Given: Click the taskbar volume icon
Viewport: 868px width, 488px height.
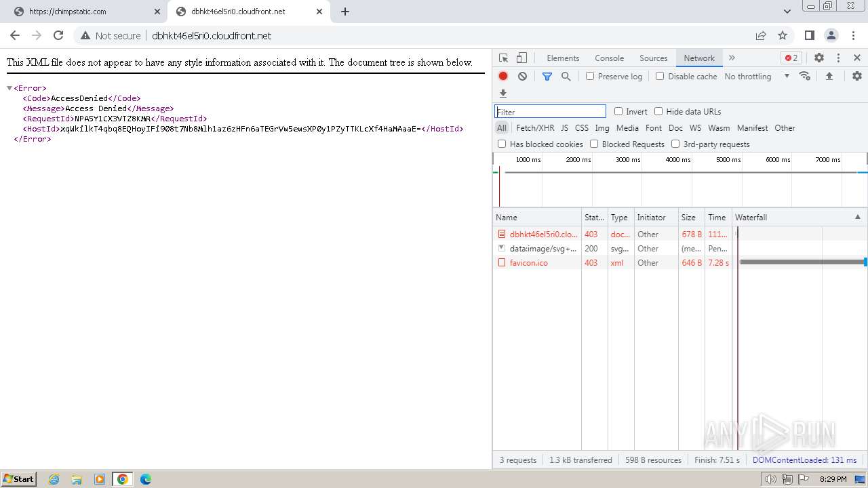Looking at the screenshot, I should 771,479.
